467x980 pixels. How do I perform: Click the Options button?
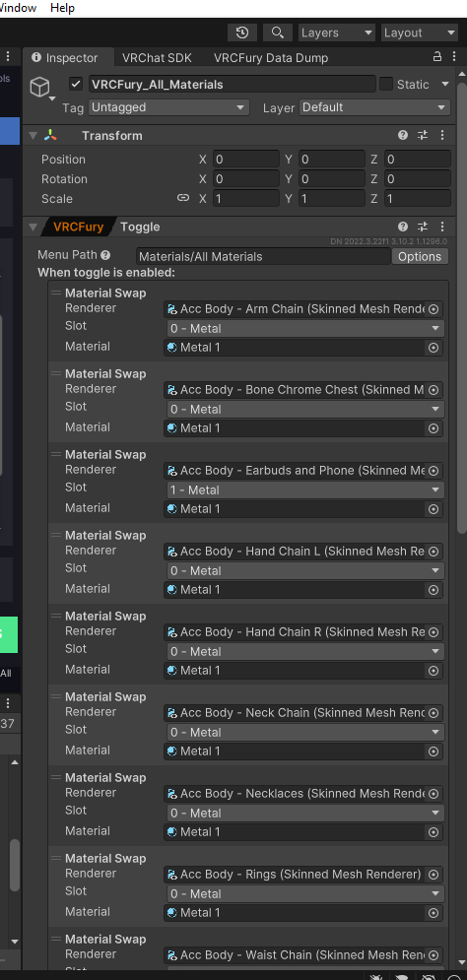pos(420,256)
